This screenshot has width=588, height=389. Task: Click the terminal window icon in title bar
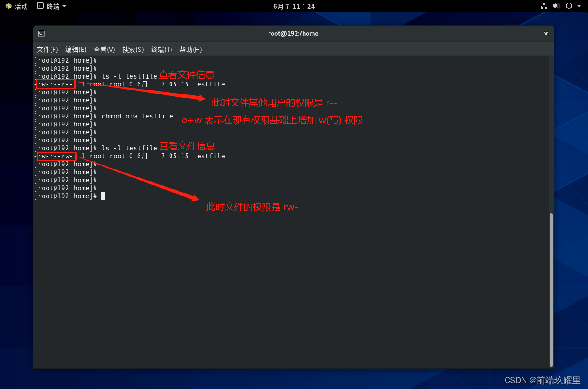click(x=41, y=34)
